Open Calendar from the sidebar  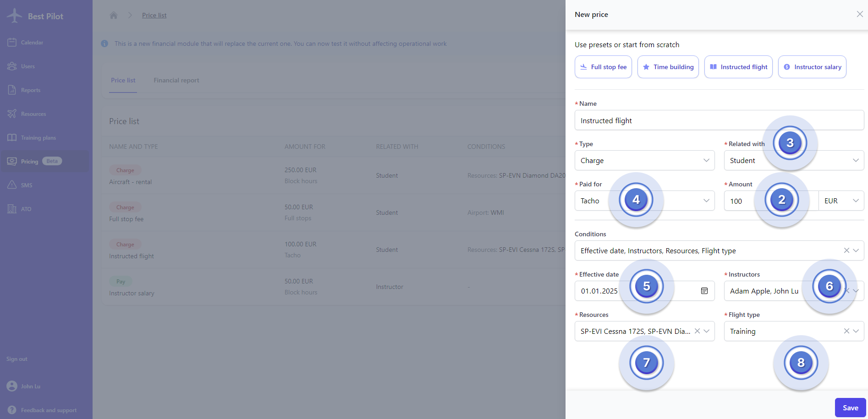click(x=32, y=43)
